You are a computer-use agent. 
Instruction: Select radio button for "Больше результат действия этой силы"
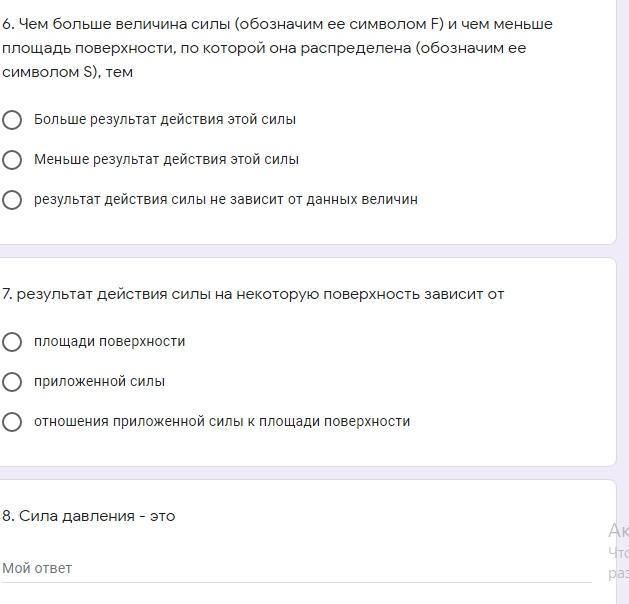click(12, 120)
